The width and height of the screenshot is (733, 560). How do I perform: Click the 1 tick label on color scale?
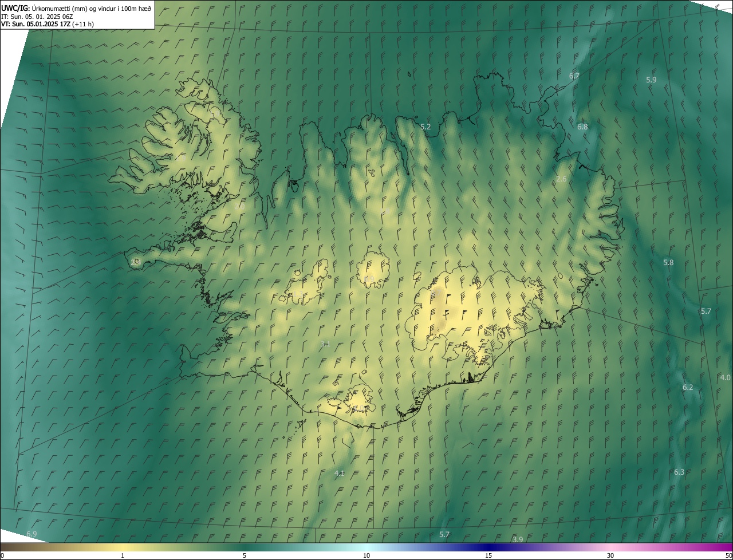pyautogui.click(x=123, y=555)
